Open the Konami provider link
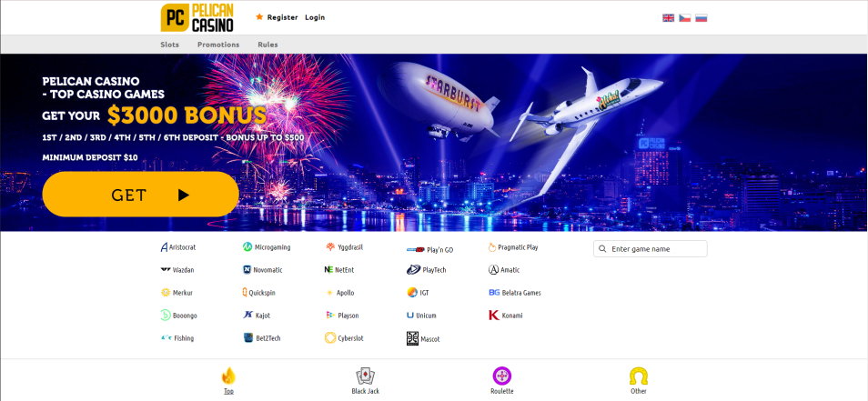This screenshot has height=401, width=868. 505,316
